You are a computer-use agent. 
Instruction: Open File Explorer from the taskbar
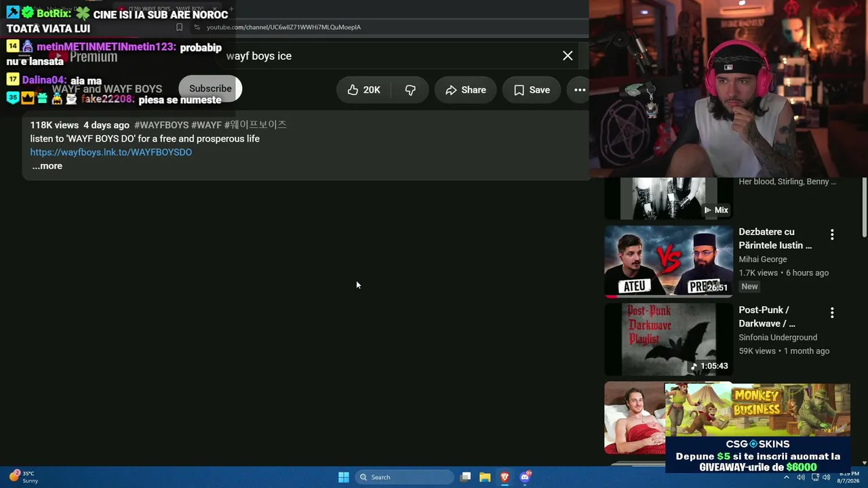coord(485,477)
